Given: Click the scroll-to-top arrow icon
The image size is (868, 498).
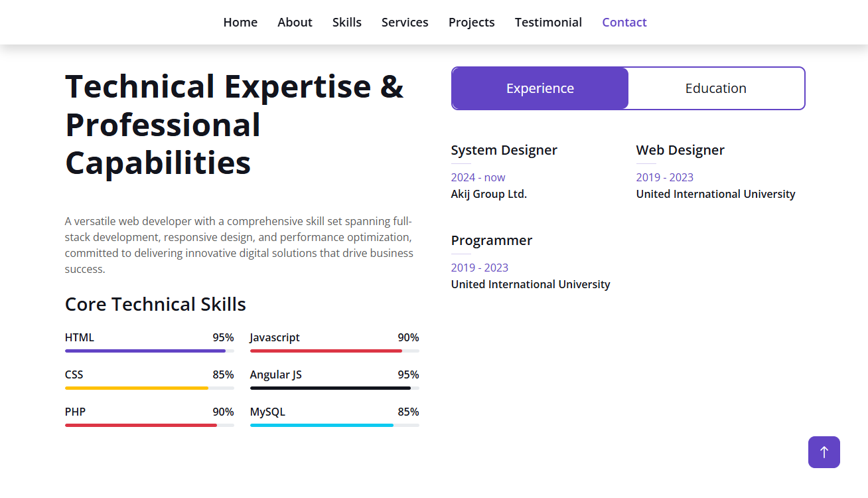Looking at the screenshot, I should 824,452.
